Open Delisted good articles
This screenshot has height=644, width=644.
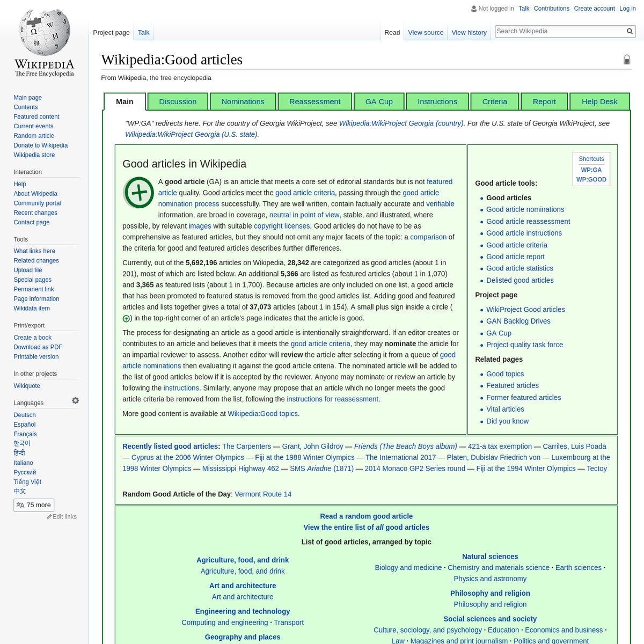coord(520,280)
